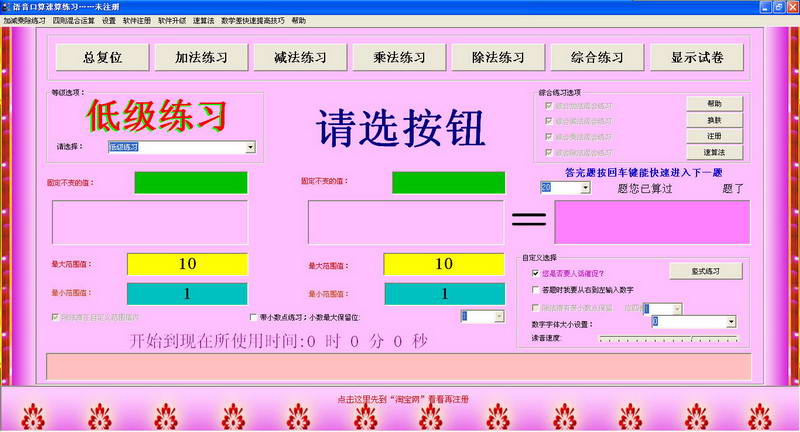Click the right operand number box

coord(406,222)
